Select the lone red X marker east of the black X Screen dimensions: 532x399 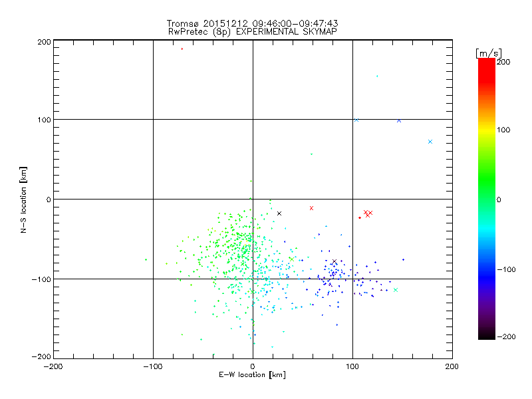[311, 208]
